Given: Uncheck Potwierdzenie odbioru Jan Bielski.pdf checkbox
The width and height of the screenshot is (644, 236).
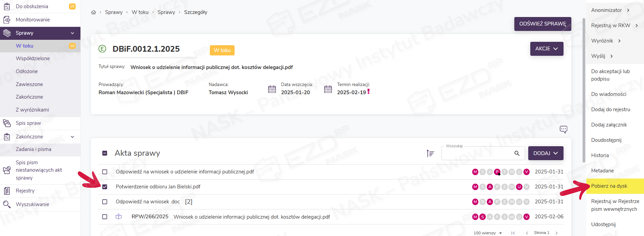Looking at the screenshot, I should point(105,187).
